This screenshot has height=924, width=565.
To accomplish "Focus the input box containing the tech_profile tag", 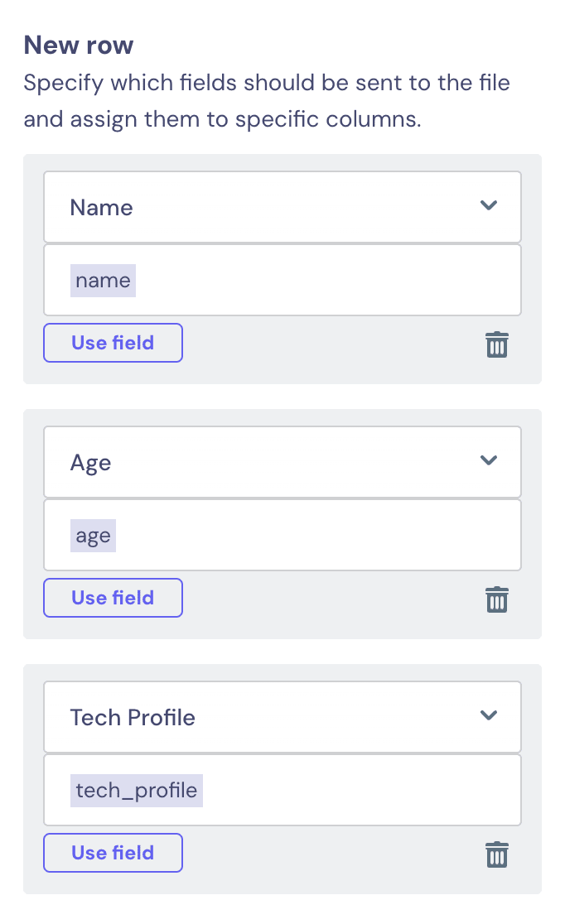I will pos(282,790).
